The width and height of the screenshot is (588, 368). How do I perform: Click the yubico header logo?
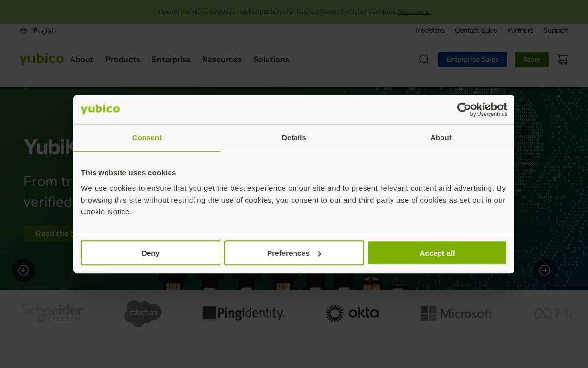pyautogui.click(x=42, y=59)
